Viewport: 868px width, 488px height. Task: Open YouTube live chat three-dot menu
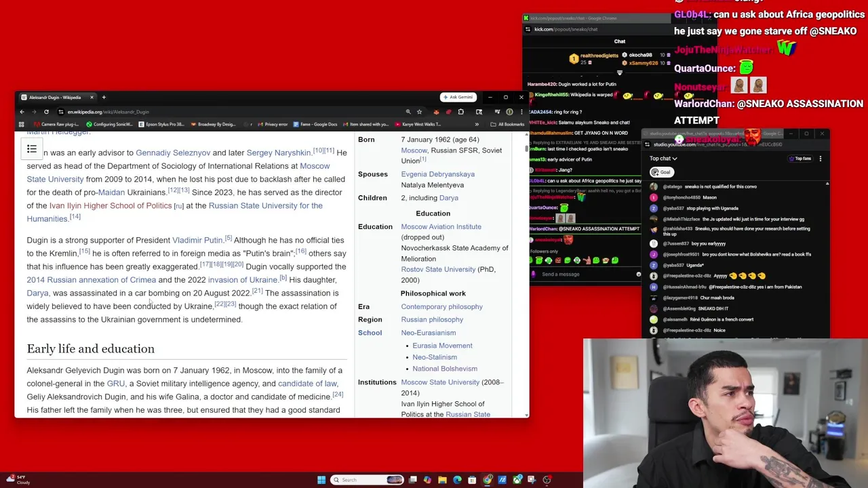820,159
